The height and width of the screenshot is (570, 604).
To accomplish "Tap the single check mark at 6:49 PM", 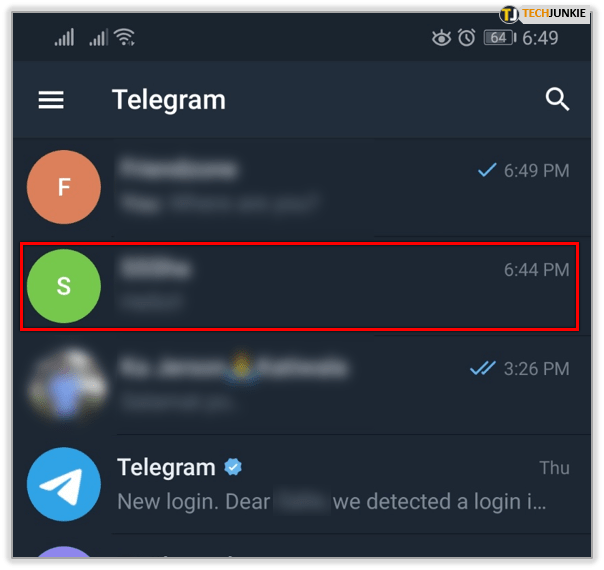I will click(x=487, y=170).
